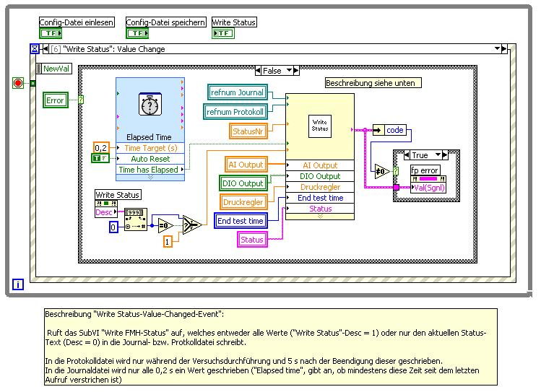Image resolution: width=541 pixels, height=392 pixels.
Task: Click the 0,2 numeric constant
Action: tap(101, 148)
